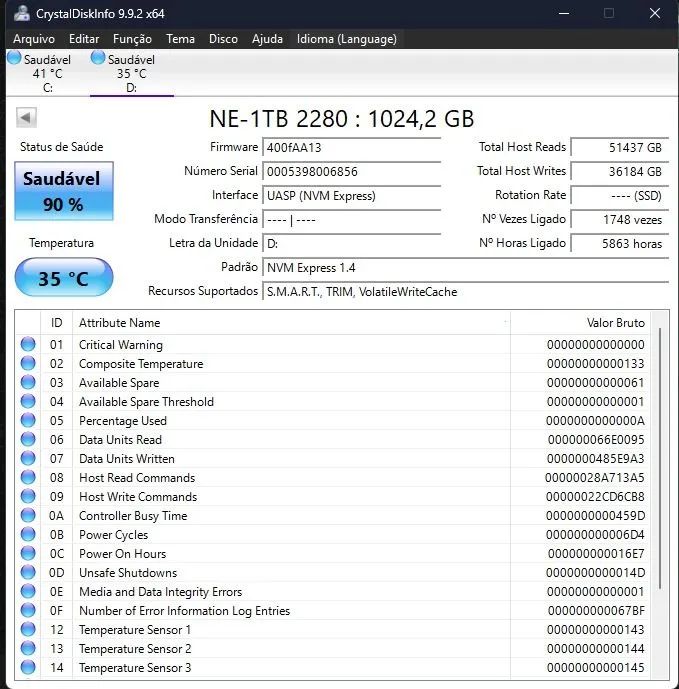This screenshot has width=679, height=689.
Task: Click raw value 000000000459D
Action: [x=595, y=515]
